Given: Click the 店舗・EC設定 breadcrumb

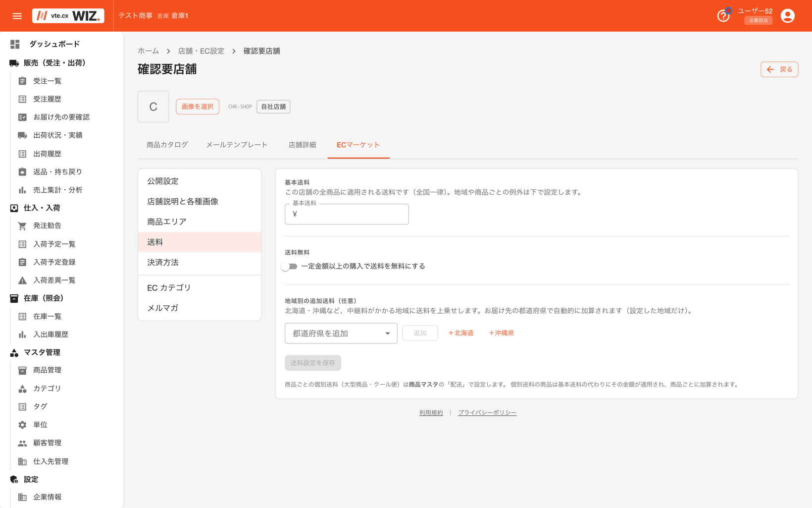Looking at the screenshot, I should pyautogui.click(x=201, y=51).
